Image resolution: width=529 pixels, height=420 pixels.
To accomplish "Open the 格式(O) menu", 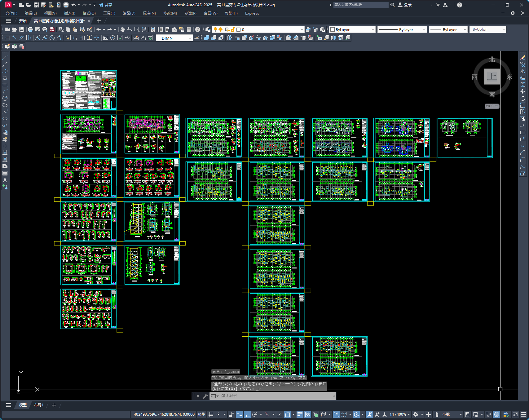I will [89, 13].
